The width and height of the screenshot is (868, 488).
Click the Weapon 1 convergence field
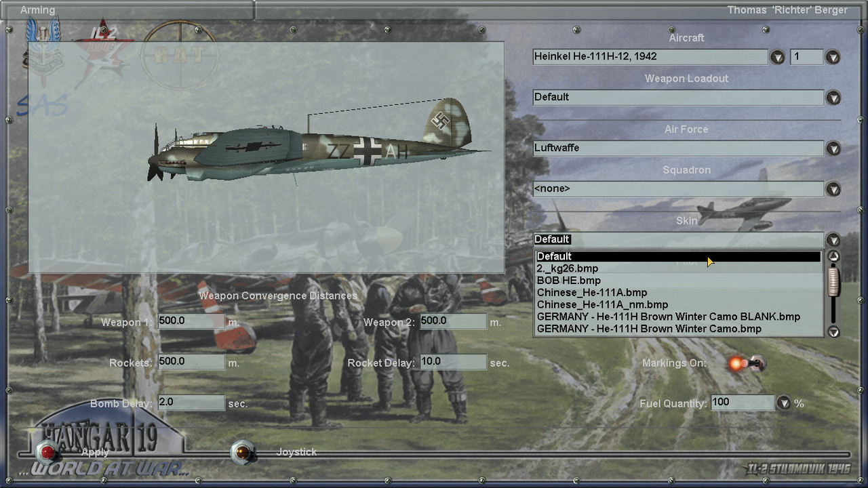[x=191, y=321]
